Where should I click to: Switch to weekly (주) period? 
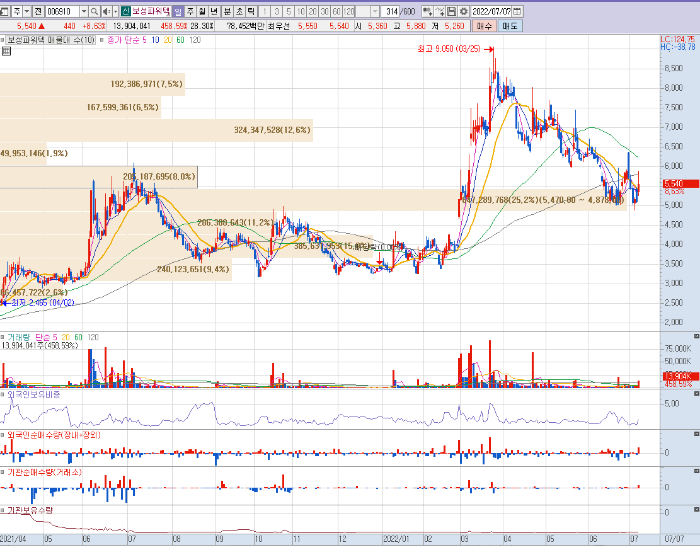[x=191, y=11]
